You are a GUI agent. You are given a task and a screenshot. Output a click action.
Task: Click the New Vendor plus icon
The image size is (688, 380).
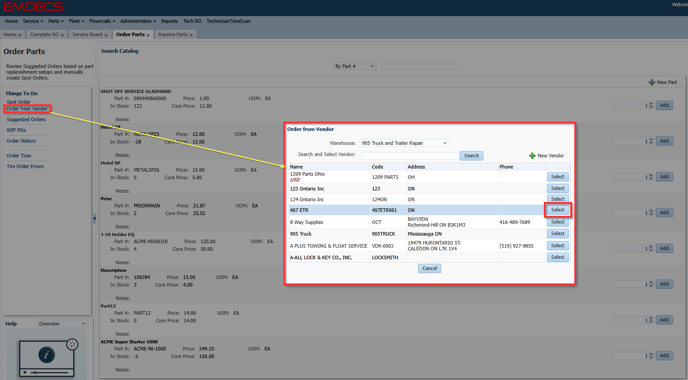click(532, 156)
